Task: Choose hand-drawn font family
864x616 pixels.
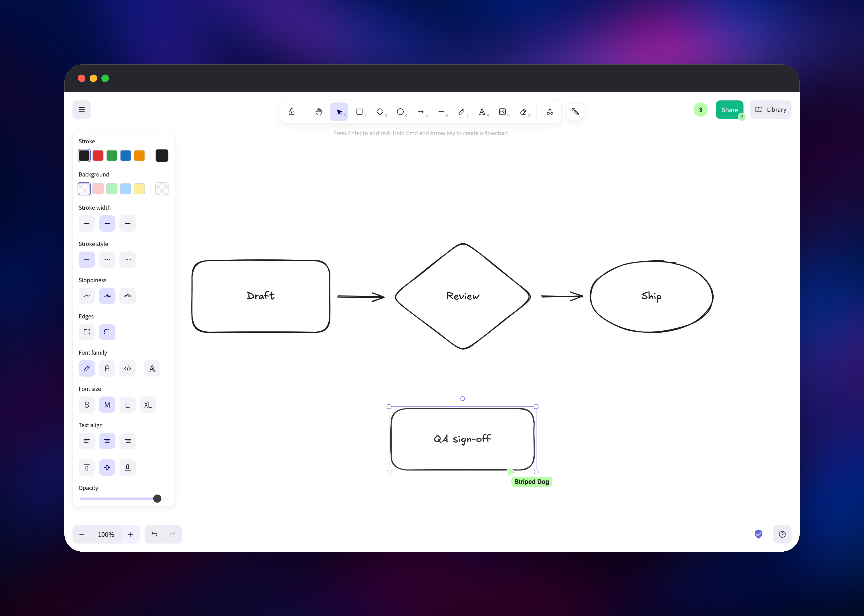Action: [87, 368]
